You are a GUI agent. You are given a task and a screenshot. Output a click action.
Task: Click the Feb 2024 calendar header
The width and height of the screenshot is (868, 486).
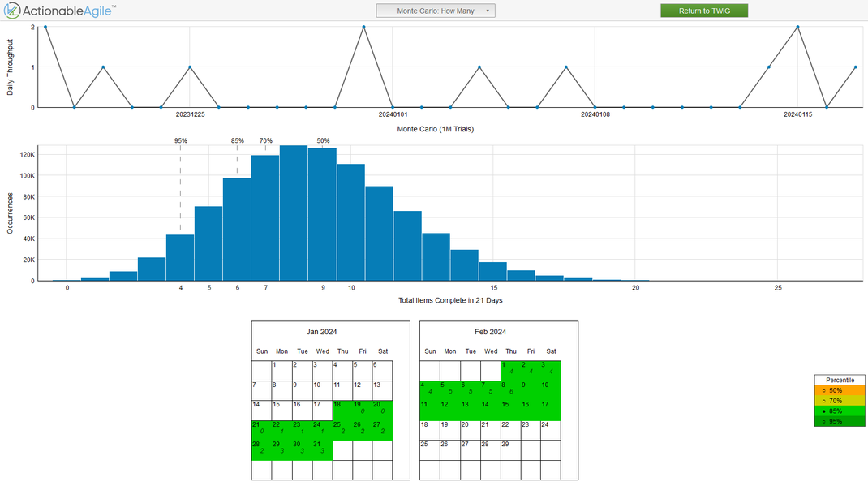(491, 331)
